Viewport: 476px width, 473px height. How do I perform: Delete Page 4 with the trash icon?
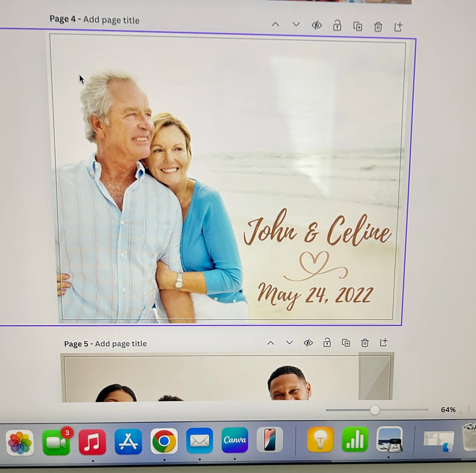(378, 27)
